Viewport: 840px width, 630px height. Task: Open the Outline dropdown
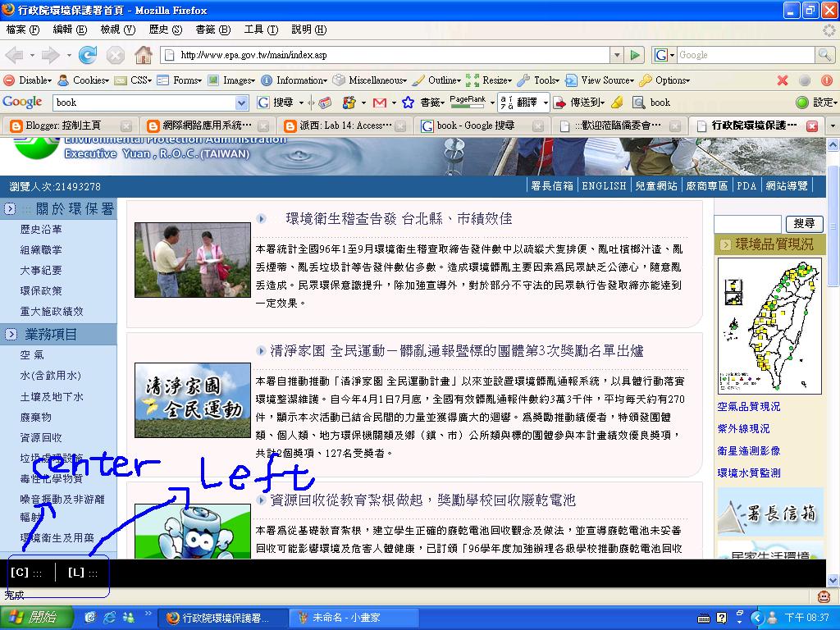click(x=436, y=80)
